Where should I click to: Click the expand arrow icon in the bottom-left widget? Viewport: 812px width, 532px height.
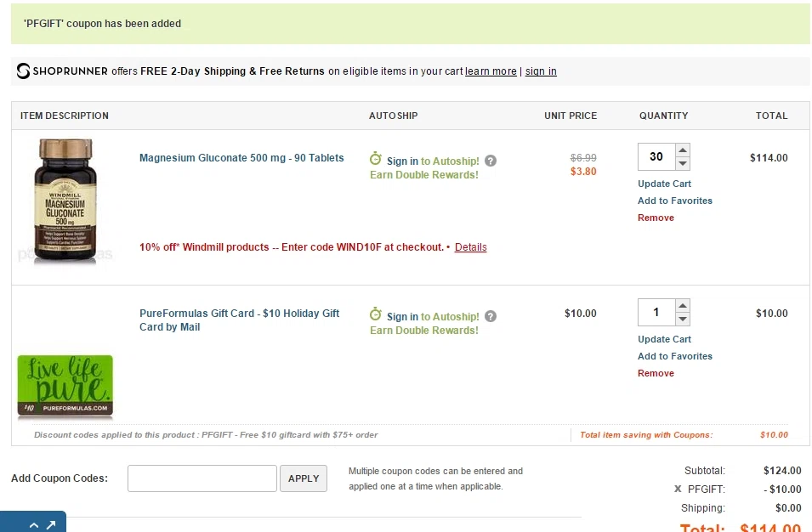point(51,524)
